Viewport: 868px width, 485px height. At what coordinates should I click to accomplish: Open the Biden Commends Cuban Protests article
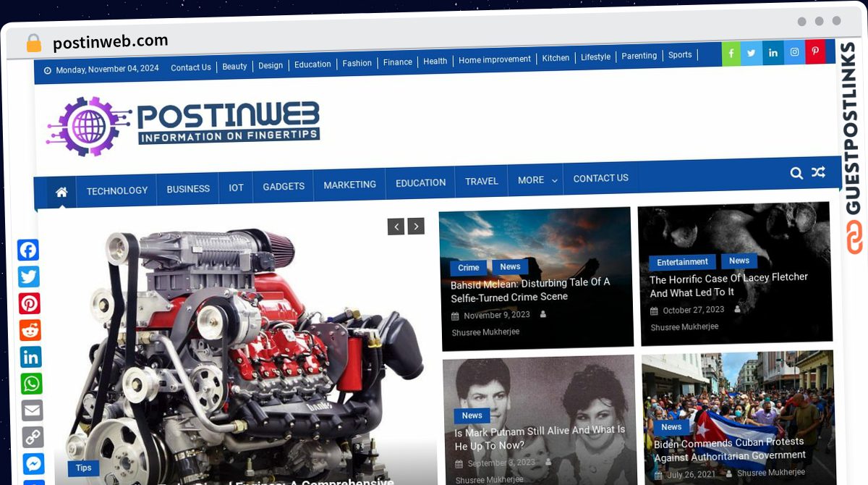[x=729, y=449]
